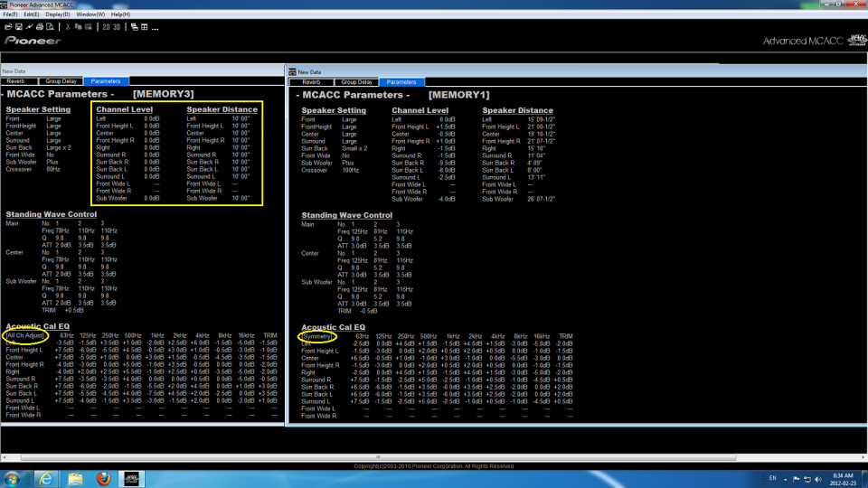This screenshot has height=488, width=868.
Task: Open the Help(H) menu
Action: click(x=120, y=14)
